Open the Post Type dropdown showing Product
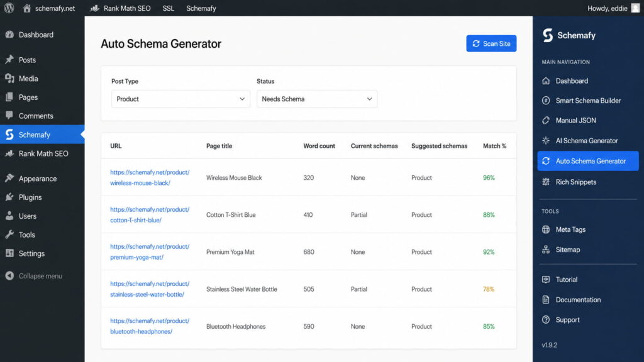Viewport: 644px width, 362px height. pyautogui.click(x=180, y=99)
